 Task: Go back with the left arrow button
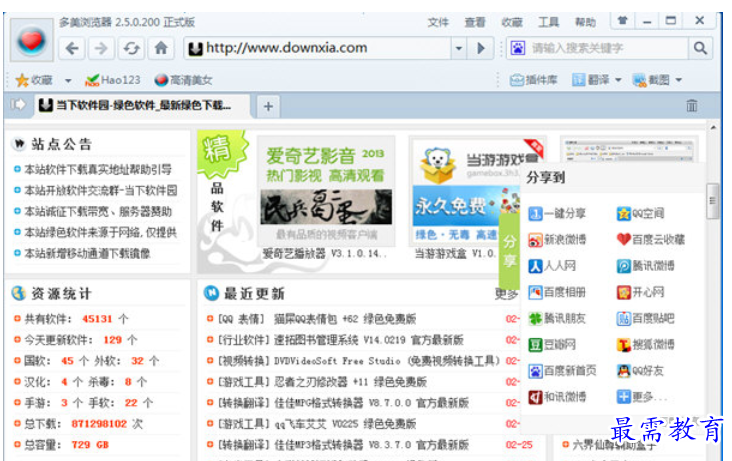pos(72,48)
